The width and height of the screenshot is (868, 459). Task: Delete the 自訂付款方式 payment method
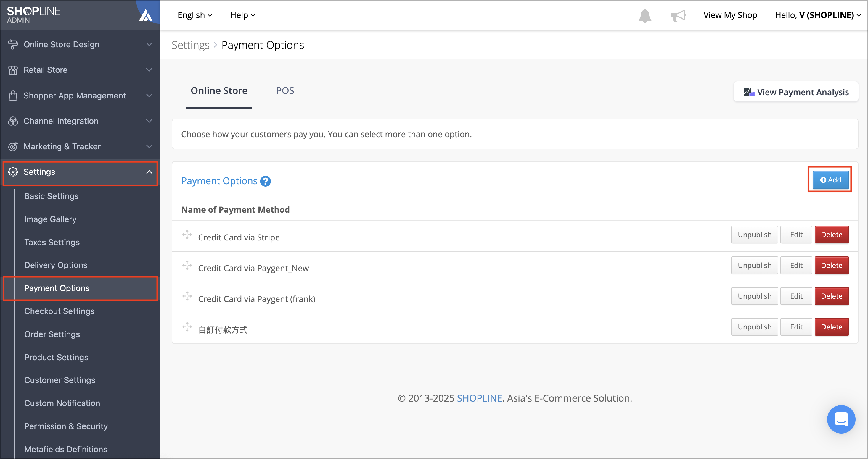[x=832, y=327]
